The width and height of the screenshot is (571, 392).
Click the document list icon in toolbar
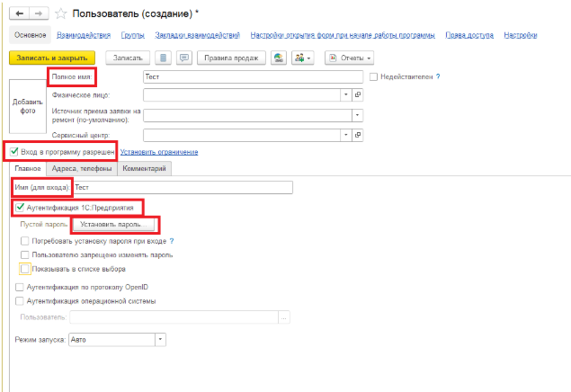[x=164, y=58]
